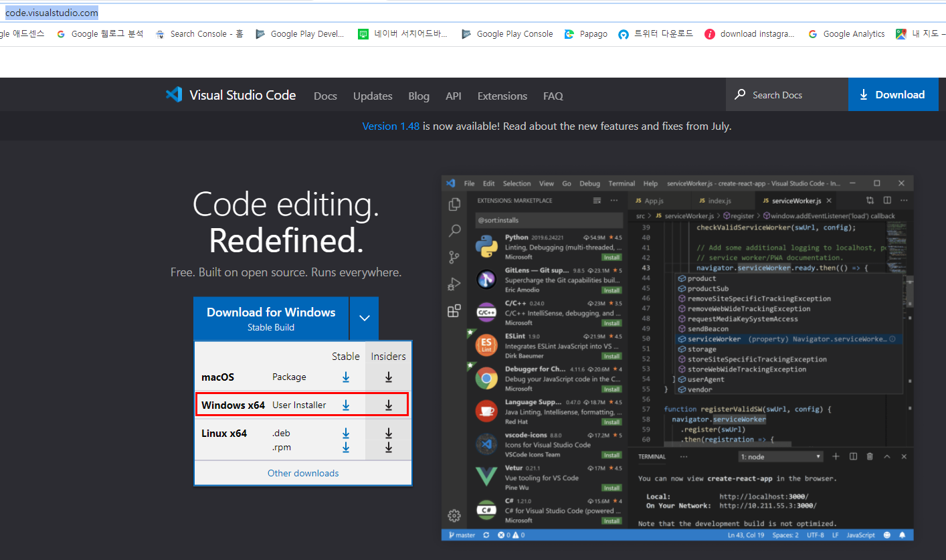
Task: Download Linux .deb Insiders build
Action: click(x=389, y=433)
